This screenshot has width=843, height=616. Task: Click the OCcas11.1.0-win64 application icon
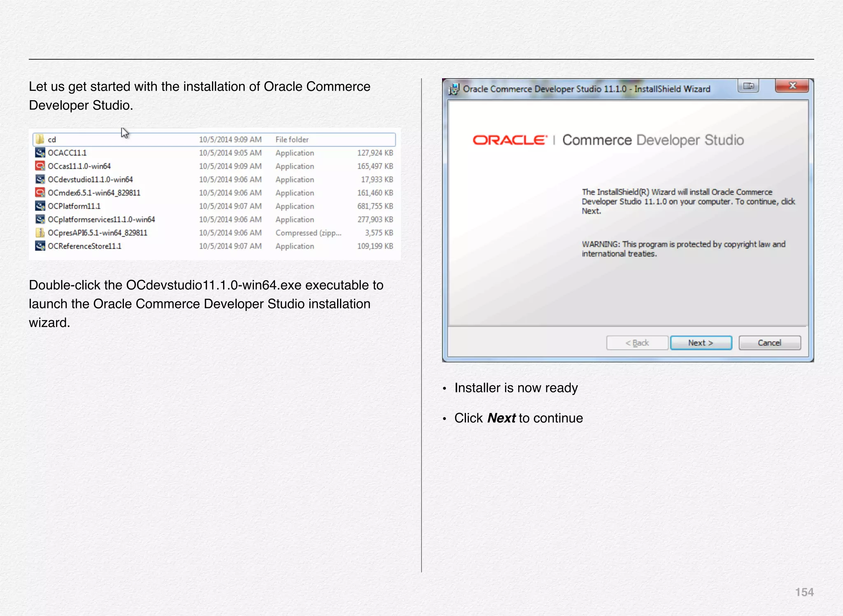click(40, 166)
